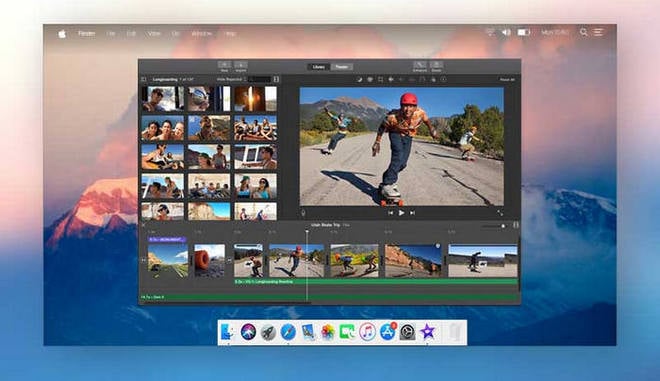Switch to the Library tab
This screenshot has height=381, width=660.
pyautogui.click(x=319, y=67)
